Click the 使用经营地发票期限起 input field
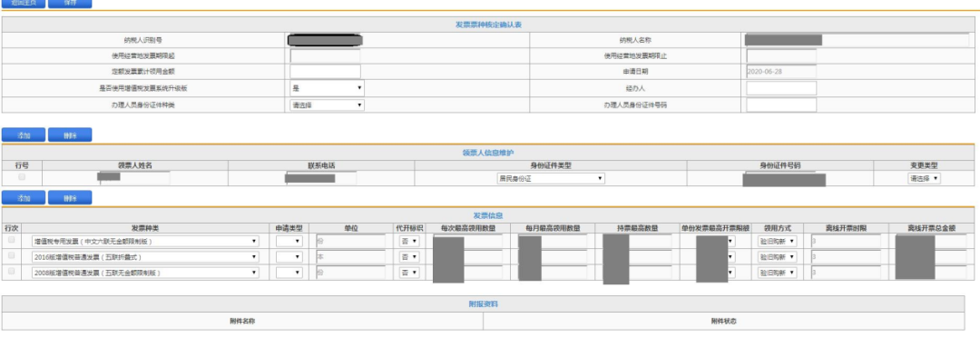 (325, 56)
